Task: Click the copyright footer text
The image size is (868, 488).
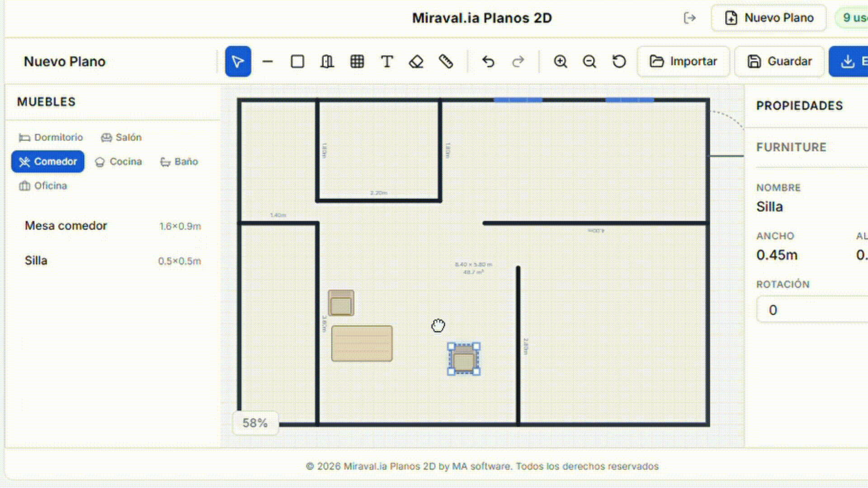Action: 482,466
